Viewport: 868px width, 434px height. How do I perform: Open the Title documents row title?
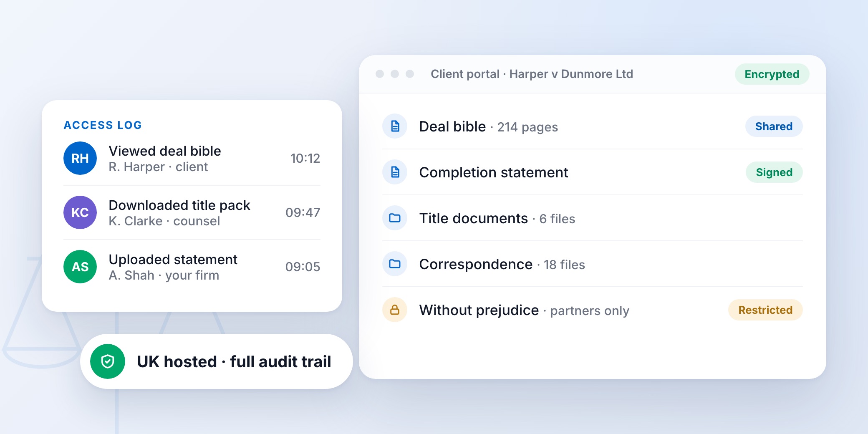[x=474, y=218]
